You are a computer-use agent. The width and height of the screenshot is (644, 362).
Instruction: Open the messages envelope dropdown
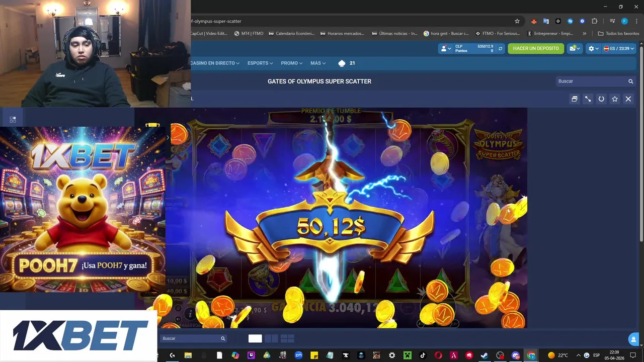point(574,48)
